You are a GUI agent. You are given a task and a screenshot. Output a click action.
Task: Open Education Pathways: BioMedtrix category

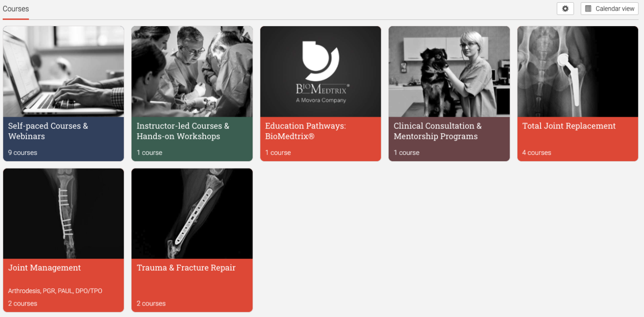305,131
